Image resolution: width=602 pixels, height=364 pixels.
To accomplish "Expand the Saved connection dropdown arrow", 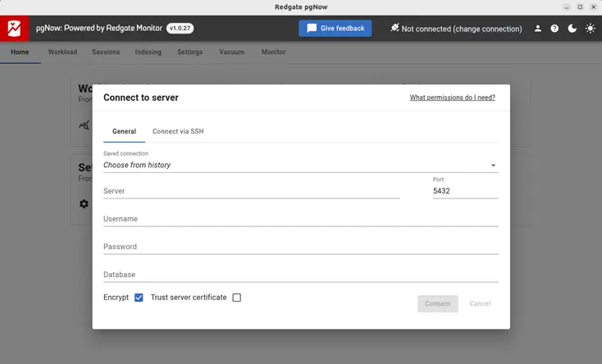I will click(x=493, y=166).
